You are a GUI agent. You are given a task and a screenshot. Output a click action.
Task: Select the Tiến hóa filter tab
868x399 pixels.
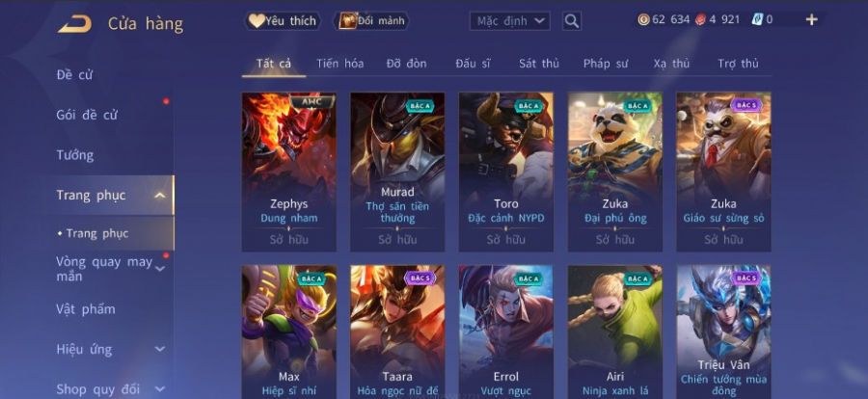(x=339, y=64)
